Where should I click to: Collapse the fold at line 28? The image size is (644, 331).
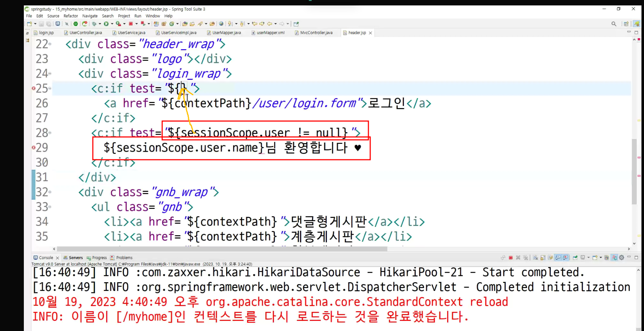pos(50,133)
